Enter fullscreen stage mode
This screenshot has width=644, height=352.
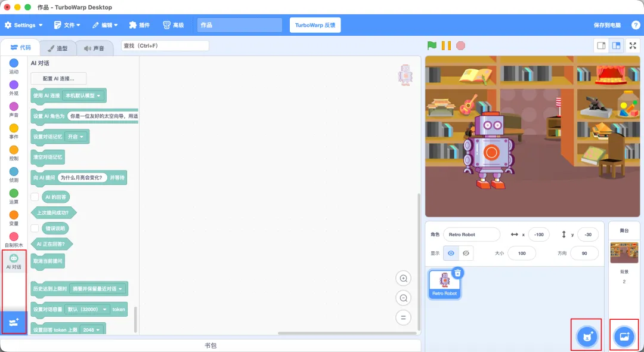(x=633, y=45)
